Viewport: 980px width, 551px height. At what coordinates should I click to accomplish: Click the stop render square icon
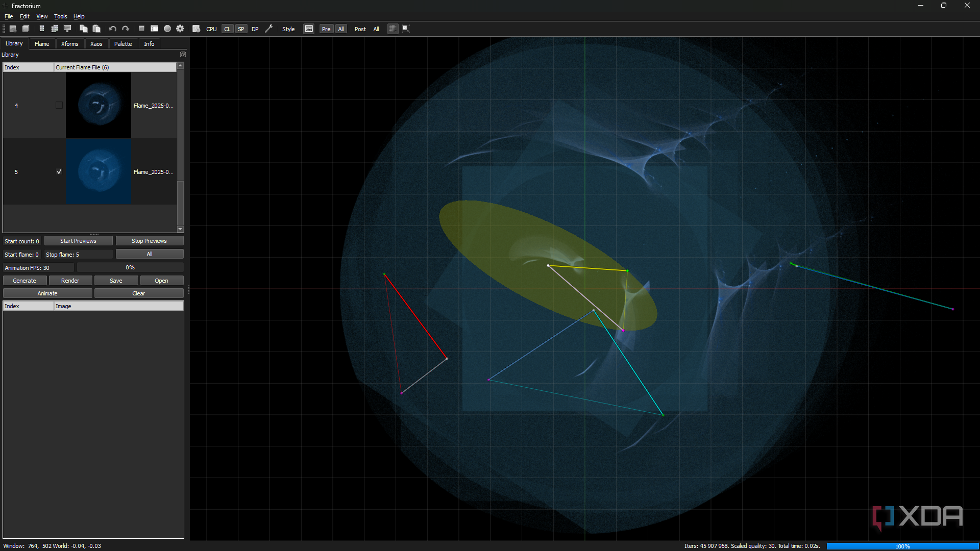tap(141, 29)
